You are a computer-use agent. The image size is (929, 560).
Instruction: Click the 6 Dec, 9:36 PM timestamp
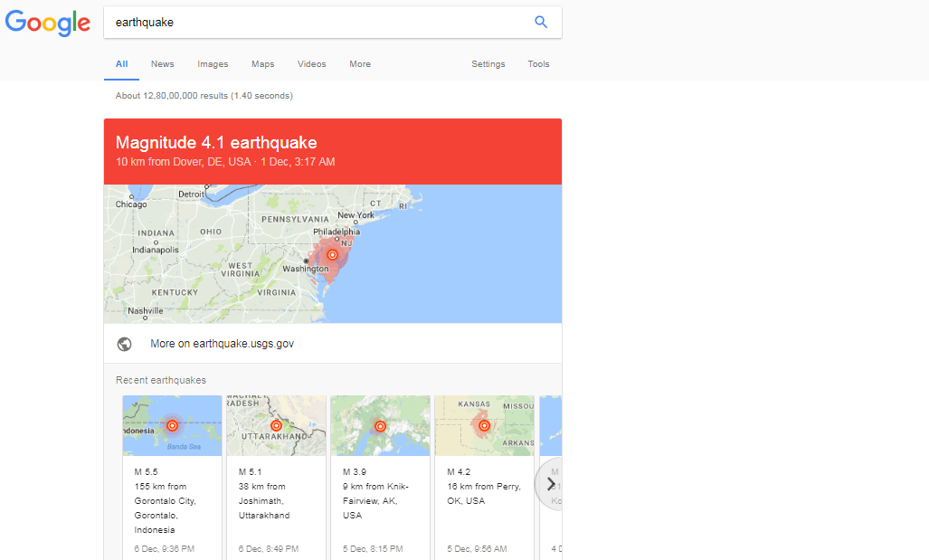point(164,549)
